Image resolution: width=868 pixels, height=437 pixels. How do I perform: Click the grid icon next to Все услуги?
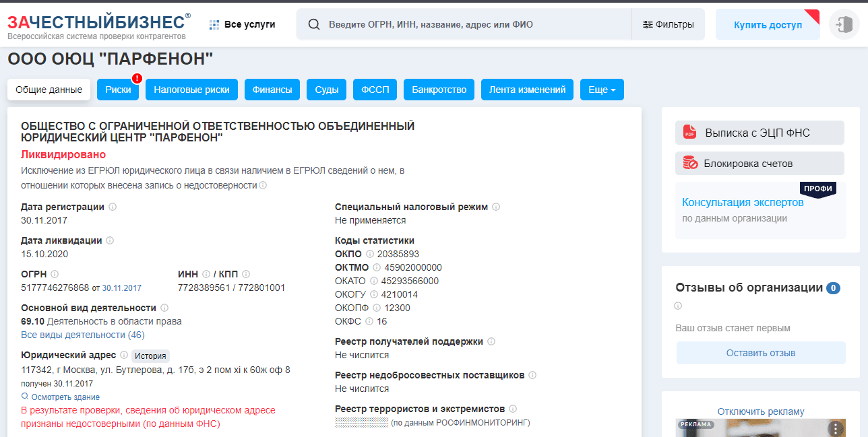214,24
